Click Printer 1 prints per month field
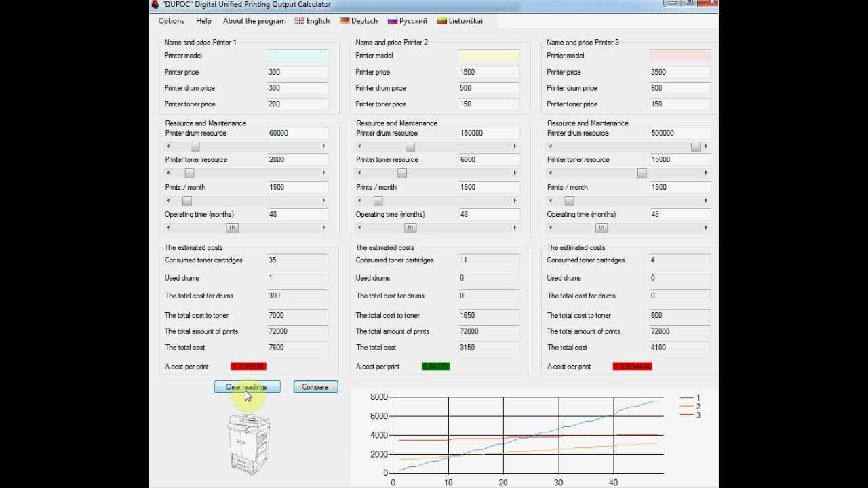The height and width of the screenshot is (488, 868). point(298,187)
